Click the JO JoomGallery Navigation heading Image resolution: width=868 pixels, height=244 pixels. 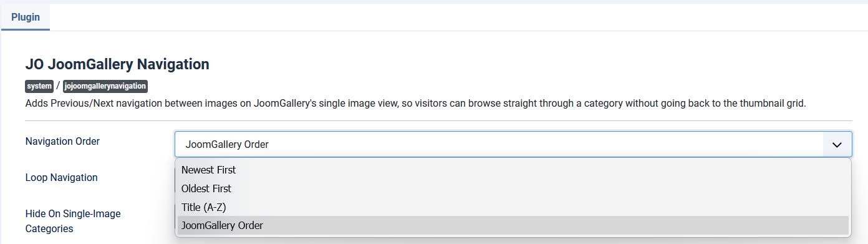[x=117, y=64]
